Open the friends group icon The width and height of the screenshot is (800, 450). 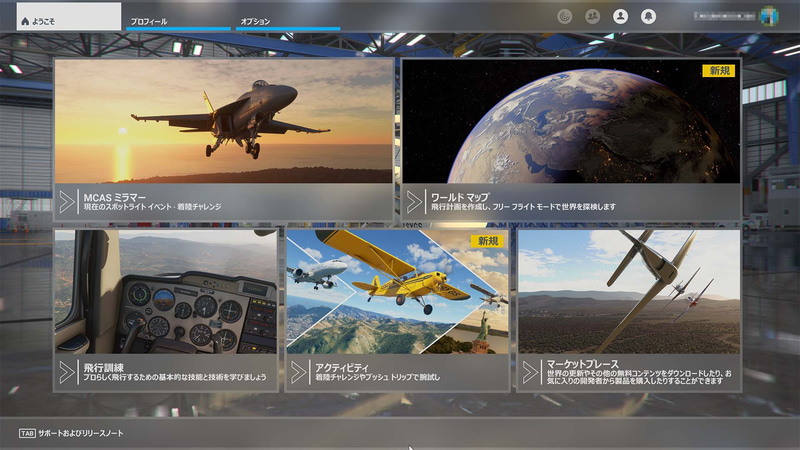(x=592, y=17)
